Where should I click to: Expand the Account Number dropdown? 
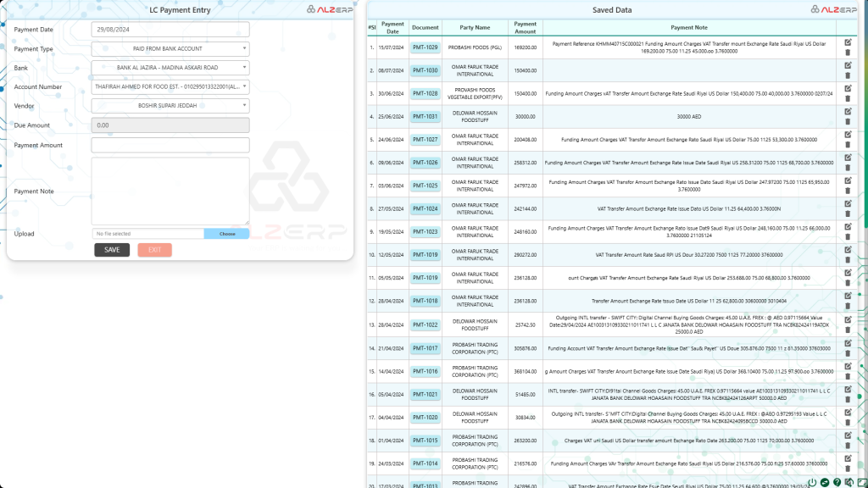(x=170, y=87)
